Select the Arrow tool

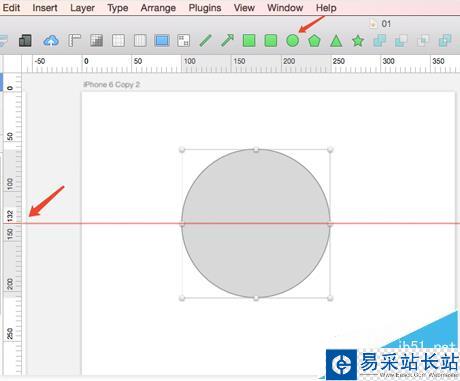click(x=227, y=41)
